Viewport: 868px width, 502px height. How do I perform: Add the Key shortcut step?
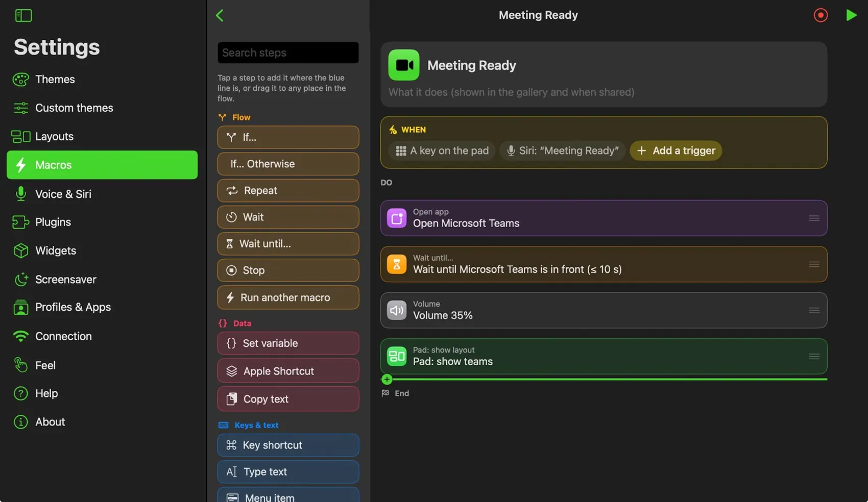click(288, 445)
